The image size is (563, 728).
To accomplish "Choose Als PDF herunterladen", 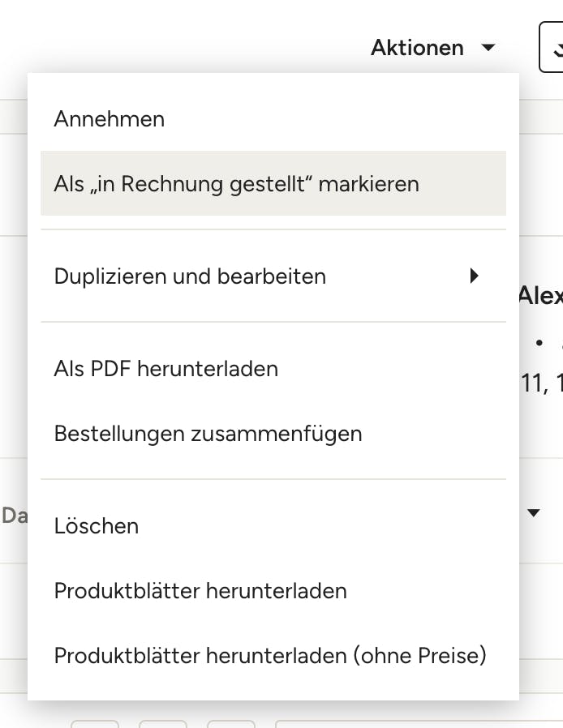I will coord(273,369).
